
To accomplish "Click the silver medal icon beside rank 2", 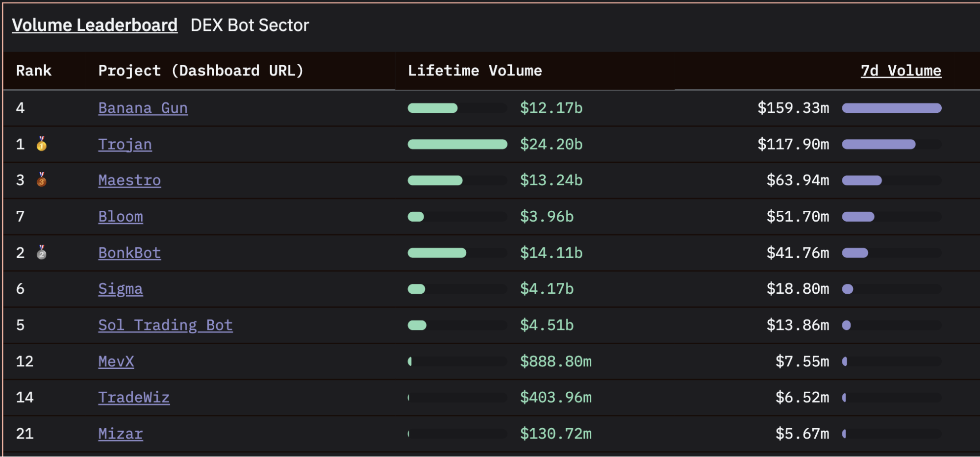I will [x=42, y=252].
